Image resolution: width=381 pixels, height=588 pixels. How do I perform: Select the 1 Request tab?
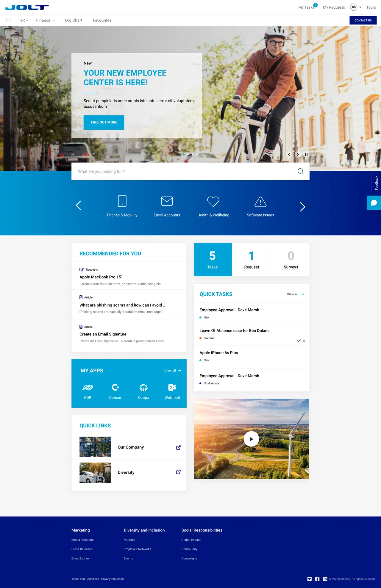252,260
